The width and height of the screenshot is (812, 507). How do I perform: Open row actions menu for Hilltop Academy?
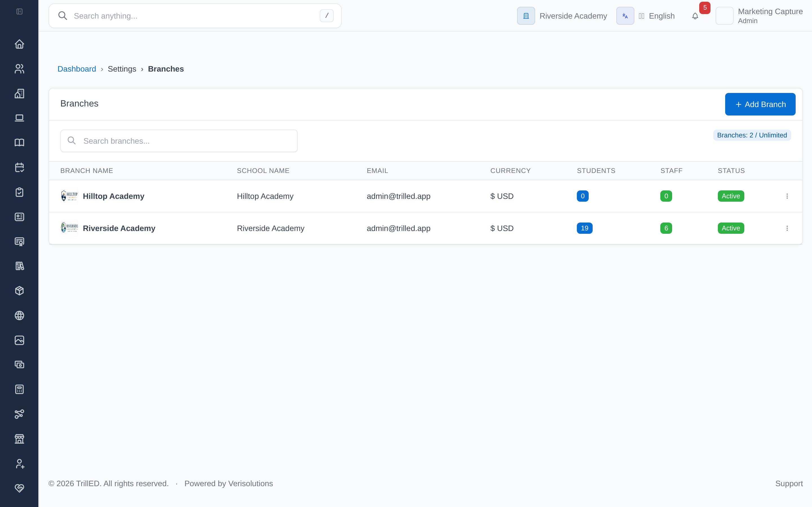coord(787,196)
